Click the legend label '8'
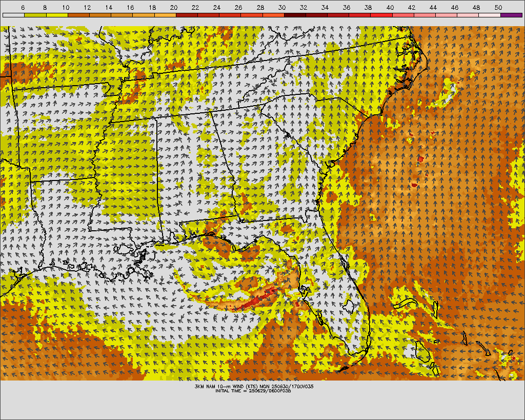This screenshot has height=420, width=525. (45, 7)
